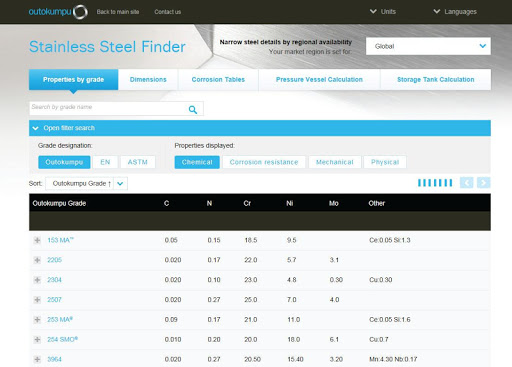
Task: Expand the 2507 row plus icon
Action: [x=37, y=300]
